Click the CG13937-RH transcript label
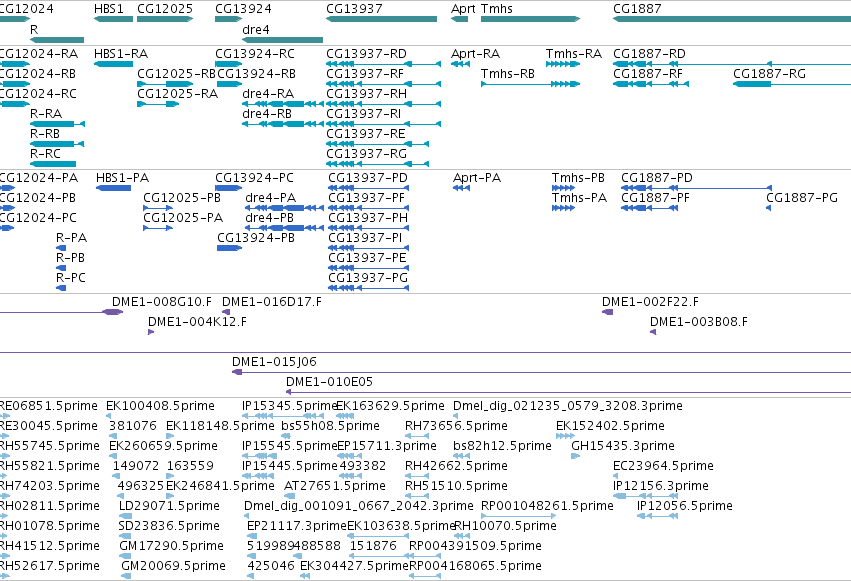Viewport: 851px width, 581px height. 366,94
